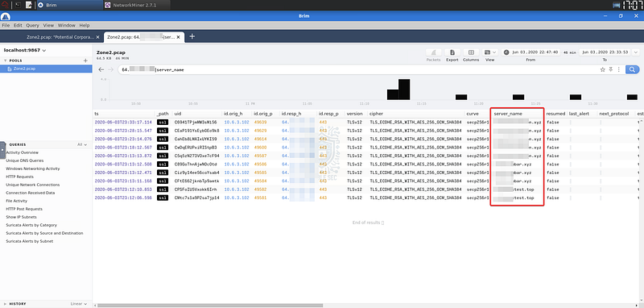Select the Zone2.pcap pool
The width and height of the screenshot is (644, 308).
(x=46, y=69)
